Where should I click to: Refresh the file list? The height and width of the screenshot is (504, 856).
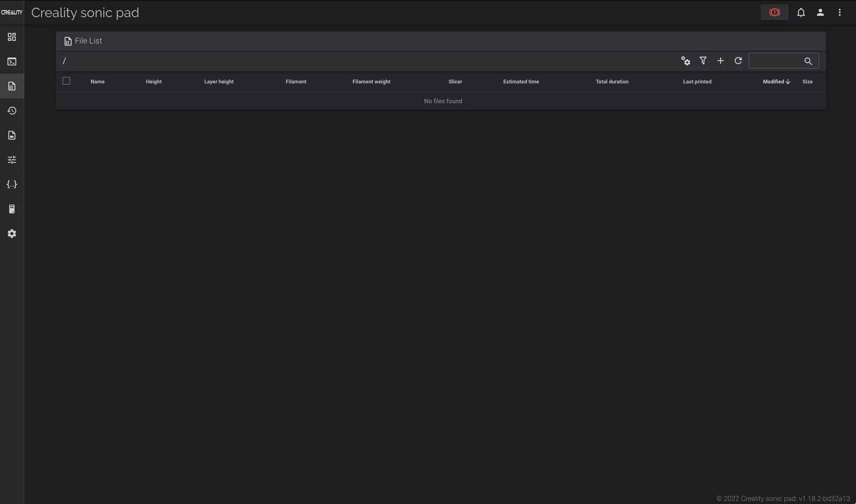point(738,61)
